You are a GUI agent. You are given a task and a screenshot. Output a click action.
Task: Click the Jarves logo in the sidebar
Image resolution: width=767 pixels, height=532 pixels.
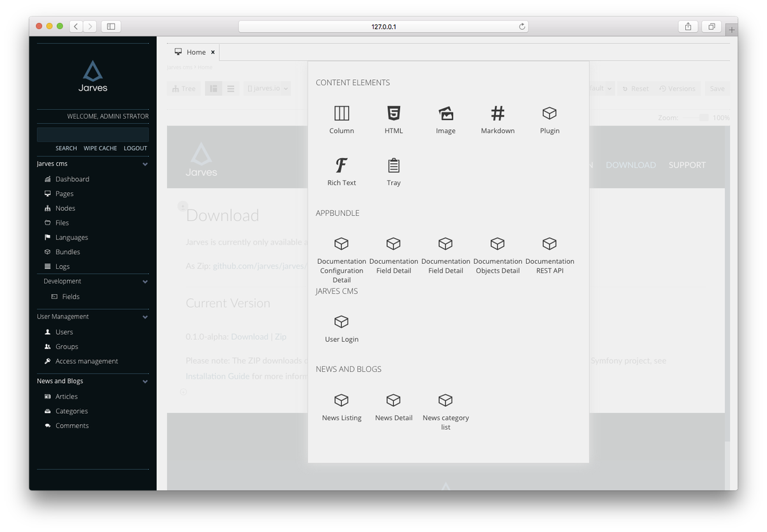[93, 76]
